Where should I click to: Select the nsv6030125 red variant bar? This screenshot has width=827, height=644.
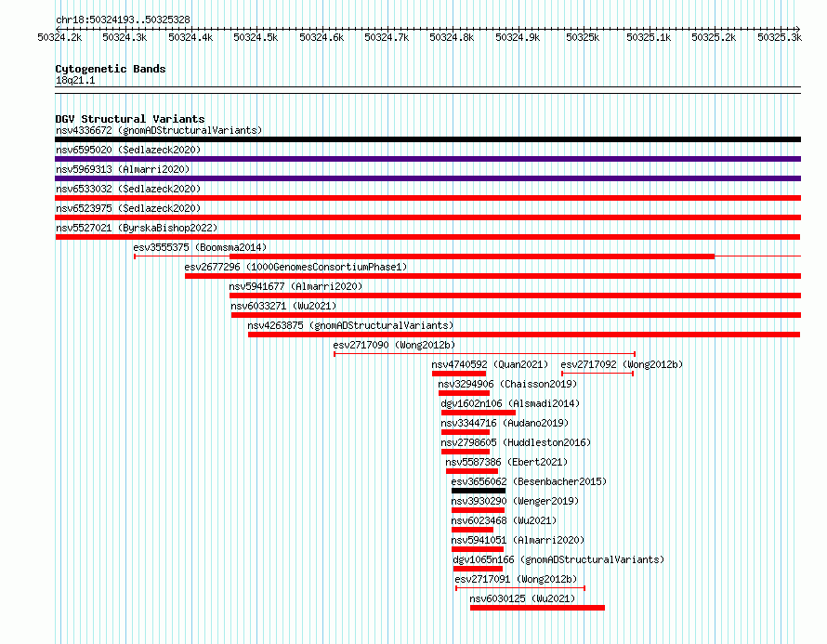tap(537, 608)
